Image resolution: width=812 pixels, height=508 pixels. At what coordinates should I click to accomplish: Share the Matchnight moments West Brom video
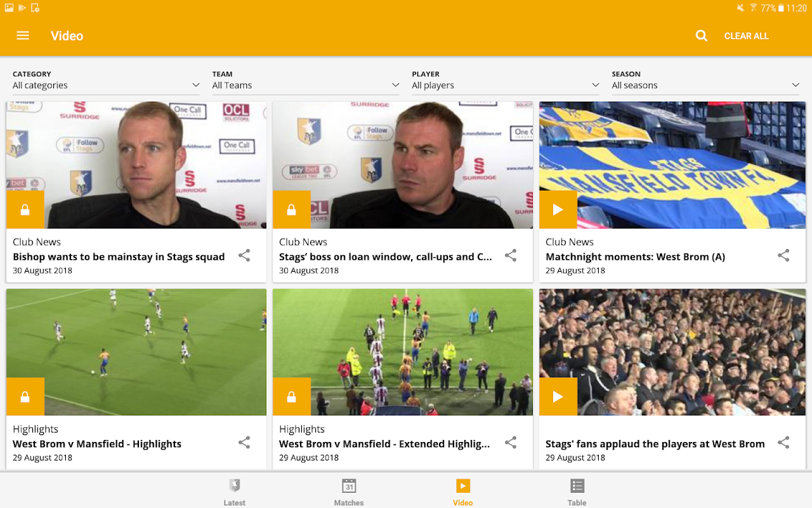click(x=783, y=256)
